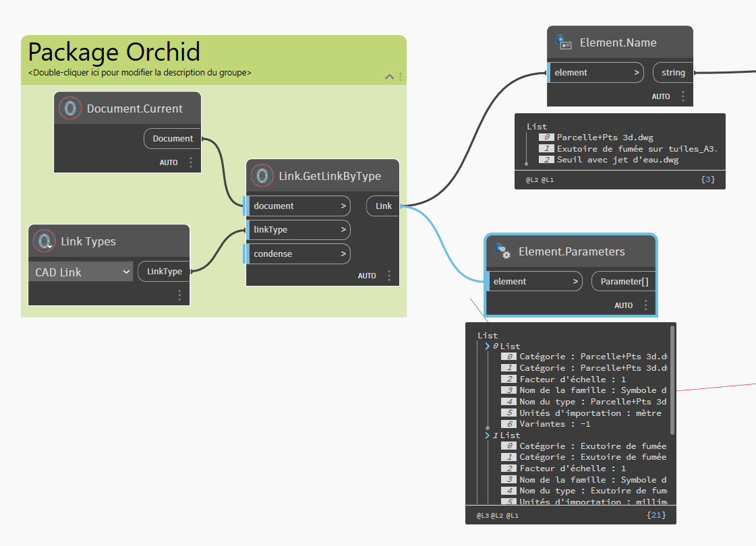Select the Package Orchid group title
756x546 pixels.
pos(114,51)
